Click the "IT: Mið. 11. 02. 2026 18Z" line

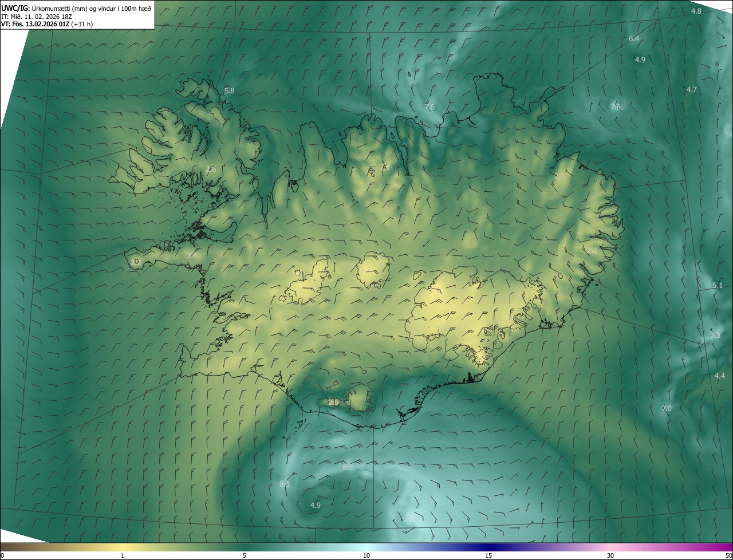36,16
